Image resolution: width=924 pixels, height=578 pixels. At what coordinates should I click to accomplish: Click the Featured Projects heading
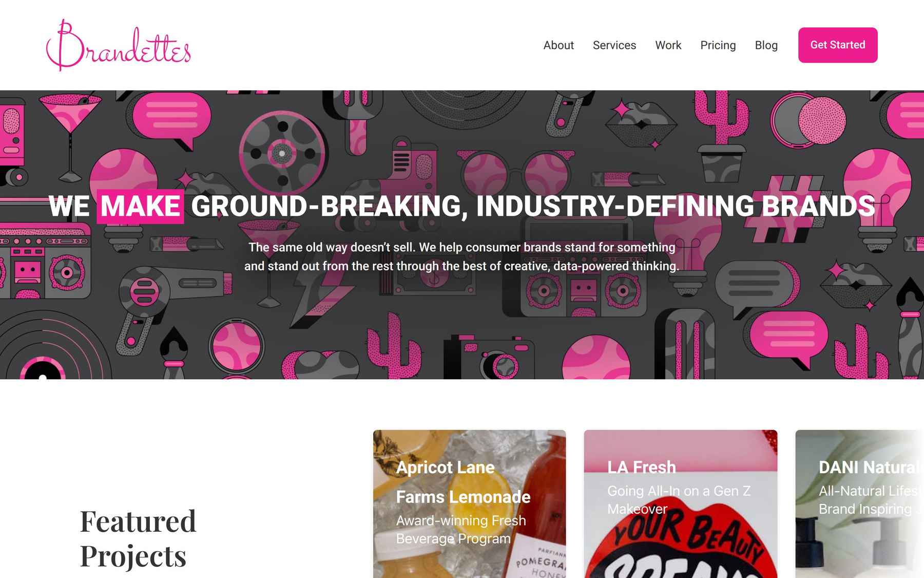[x=138, y=538]
